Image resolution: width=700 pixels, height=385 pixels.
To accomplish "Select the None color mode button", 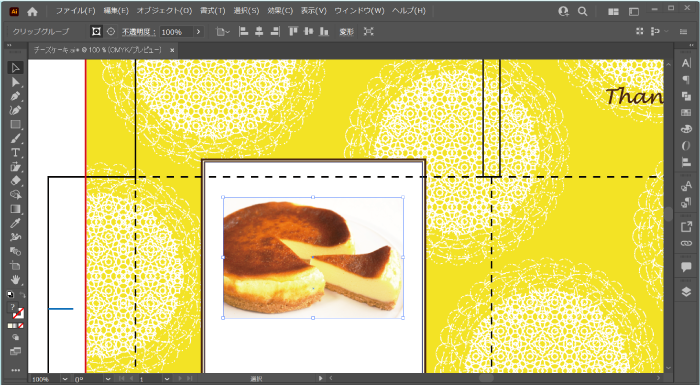I will (x=21, y=326).
